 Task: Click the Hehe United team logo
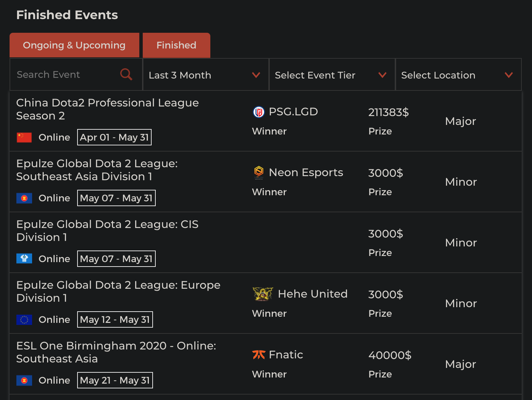(263, 294)
